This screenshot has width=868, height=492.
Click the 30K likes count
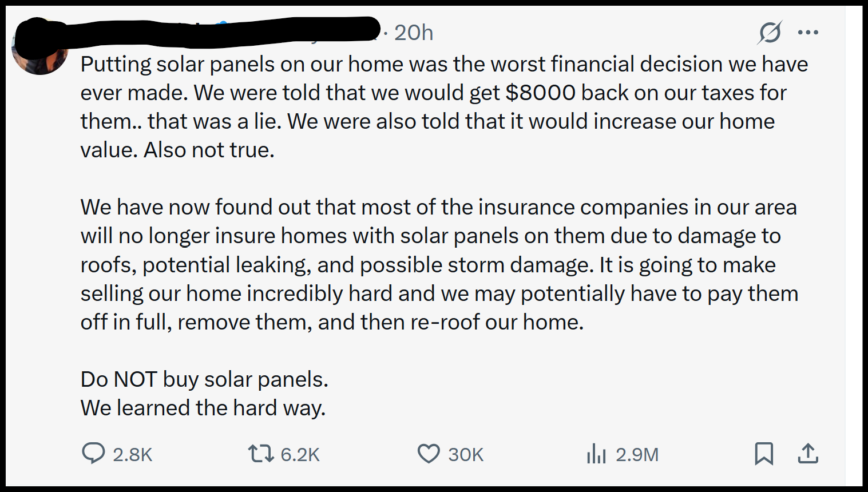[x=466, y=455]
